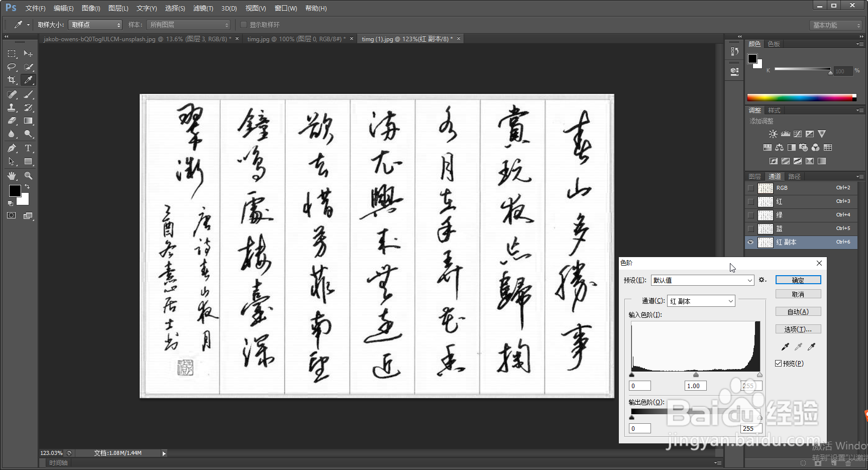Open the 取样大小 sample size dropdown
This screenshot has height=470, width=868.
95,25
